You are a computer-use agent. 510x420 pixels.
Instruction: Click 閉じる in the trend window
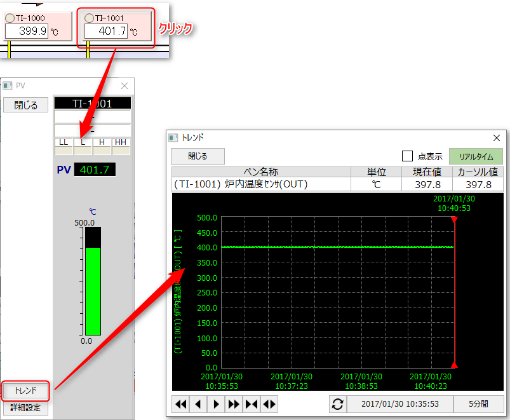(198, 156)
